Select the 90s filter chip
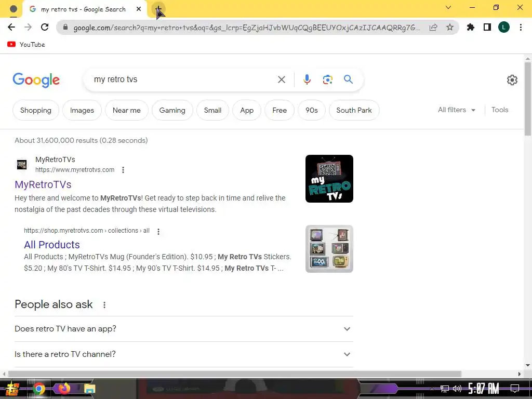Viewport: 532px width, 399px height. 312,110
